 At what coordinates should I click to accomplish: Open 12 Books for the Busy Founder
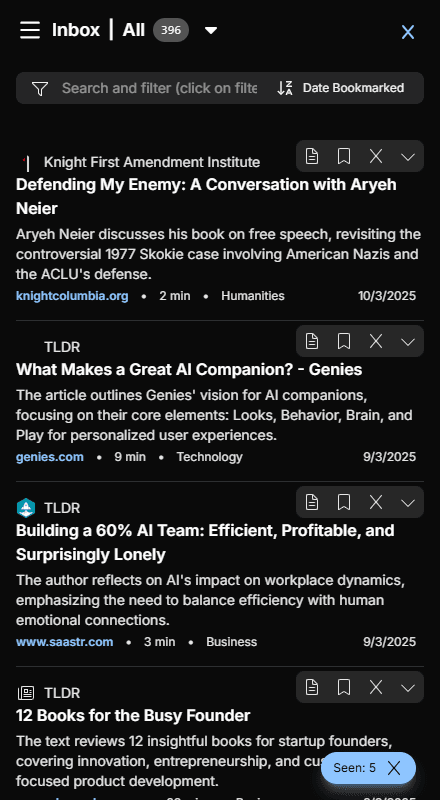(133, 715)
